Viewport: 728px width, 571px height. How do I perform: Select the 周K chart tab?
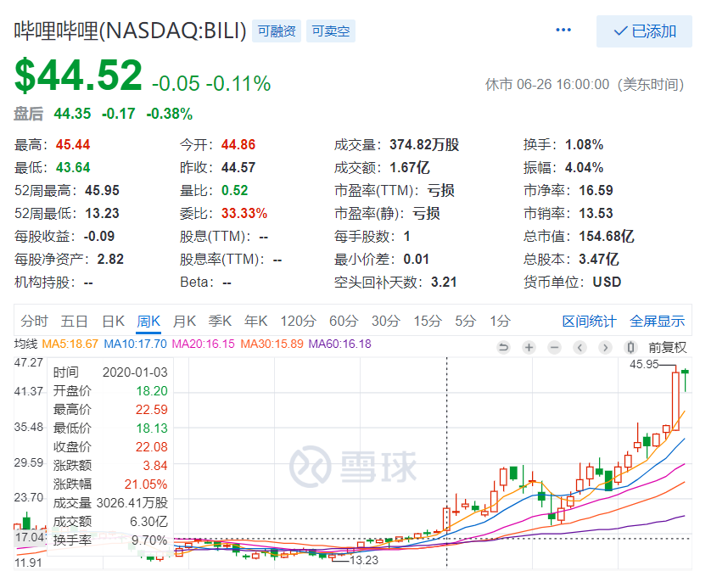[148, 321]
